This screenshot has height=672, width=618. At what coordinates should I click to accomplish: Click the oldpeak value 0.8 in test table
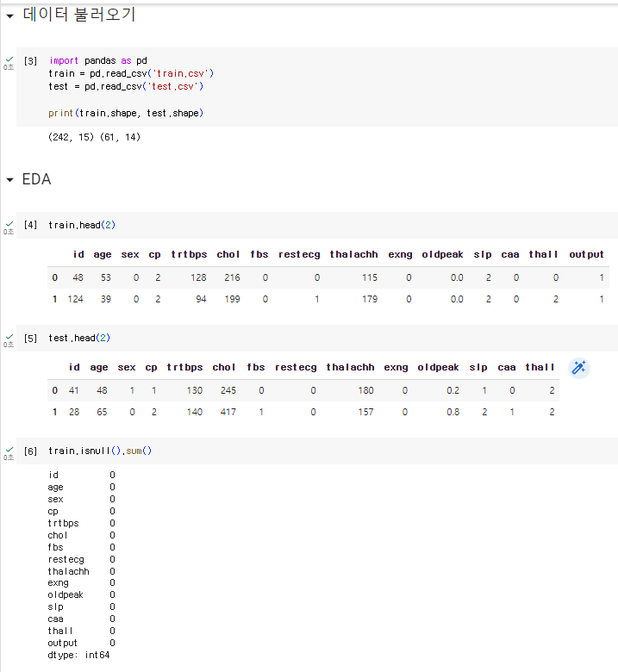pyautogui.click(x=453, y=412)
